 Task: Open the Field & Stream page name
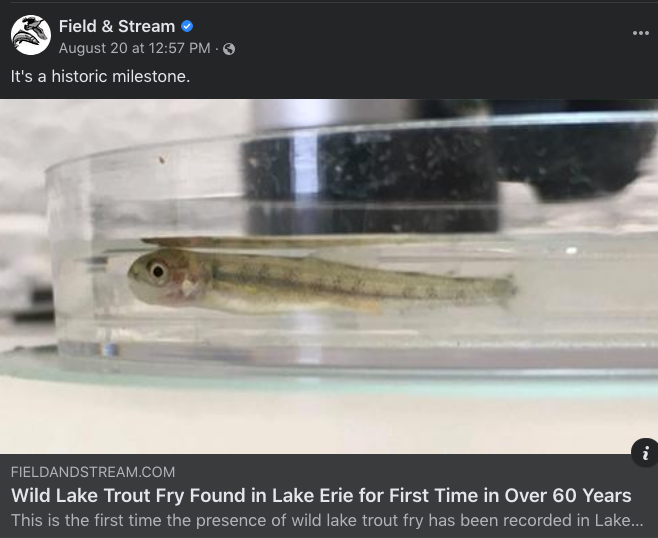pyautogui.click(x=117, y=26)
